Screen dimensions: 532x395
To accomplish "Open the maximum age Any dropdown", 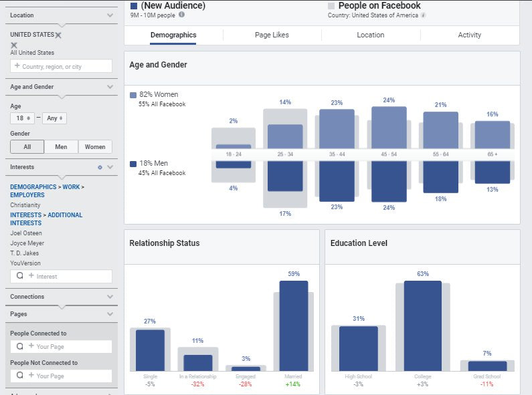I will (54, 118).
